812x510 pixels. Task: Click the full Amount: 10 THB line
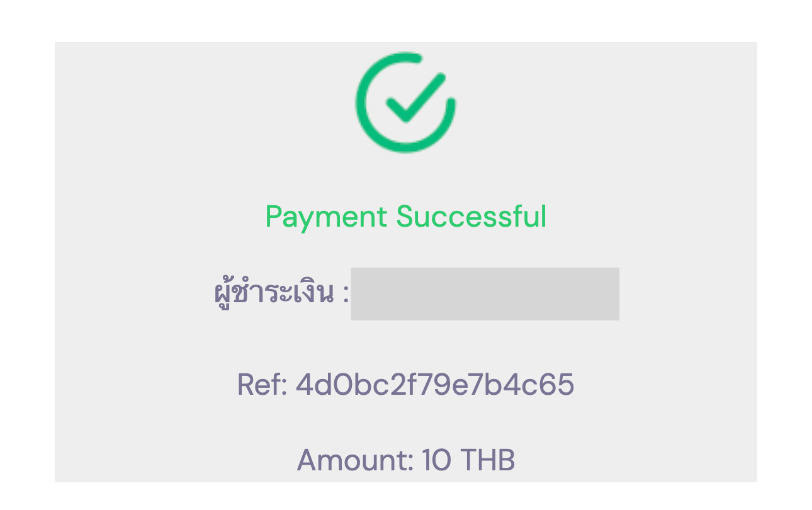tap(406, 460)
